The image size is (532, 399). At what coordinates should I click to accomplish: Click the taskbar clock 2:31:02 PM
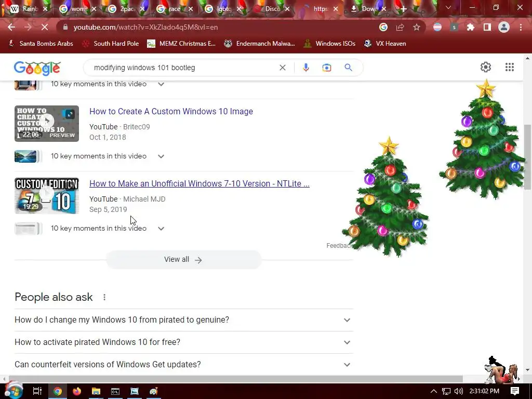tap(484, 391)
